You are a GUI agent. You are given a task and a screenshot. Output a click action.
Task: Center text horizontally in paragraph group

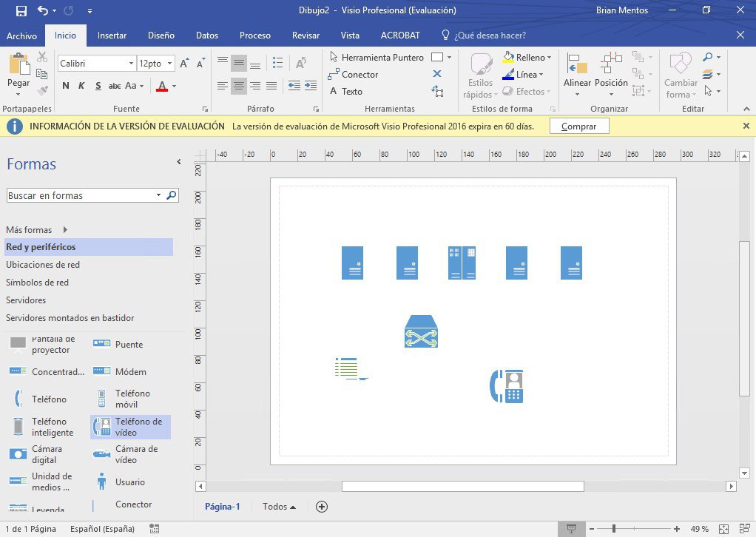[x=239, y=86]
